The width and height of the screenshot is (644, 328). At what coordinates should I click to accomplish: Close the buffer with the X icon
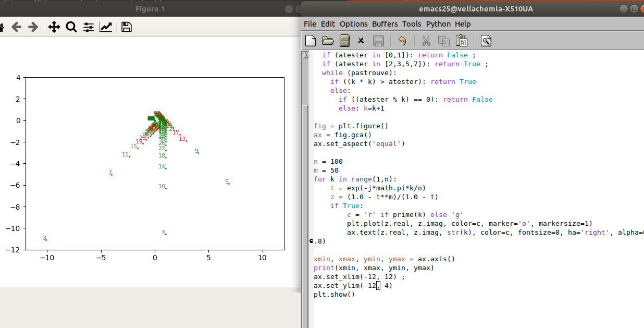pos(361,41)
